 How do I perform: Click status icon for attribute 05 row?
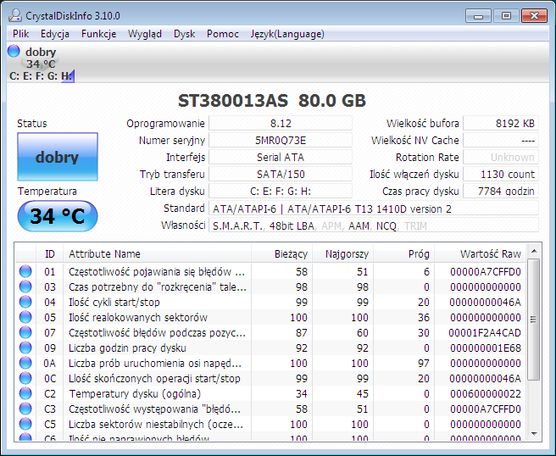[25, 317]
